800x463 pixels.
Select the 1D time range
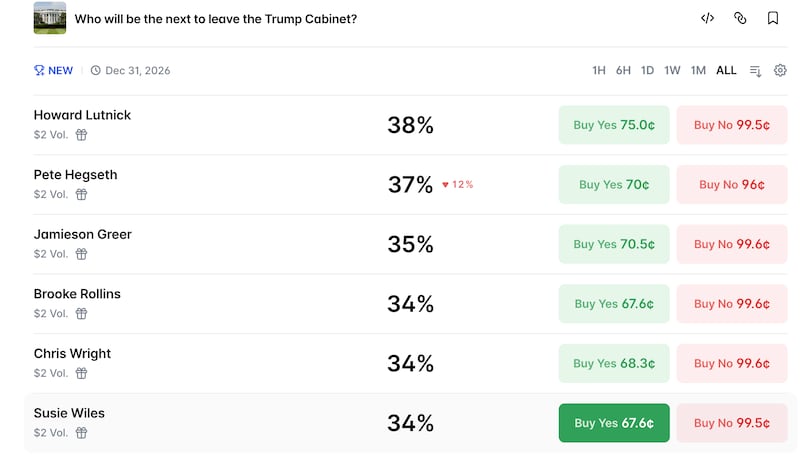tap(647, 70)
